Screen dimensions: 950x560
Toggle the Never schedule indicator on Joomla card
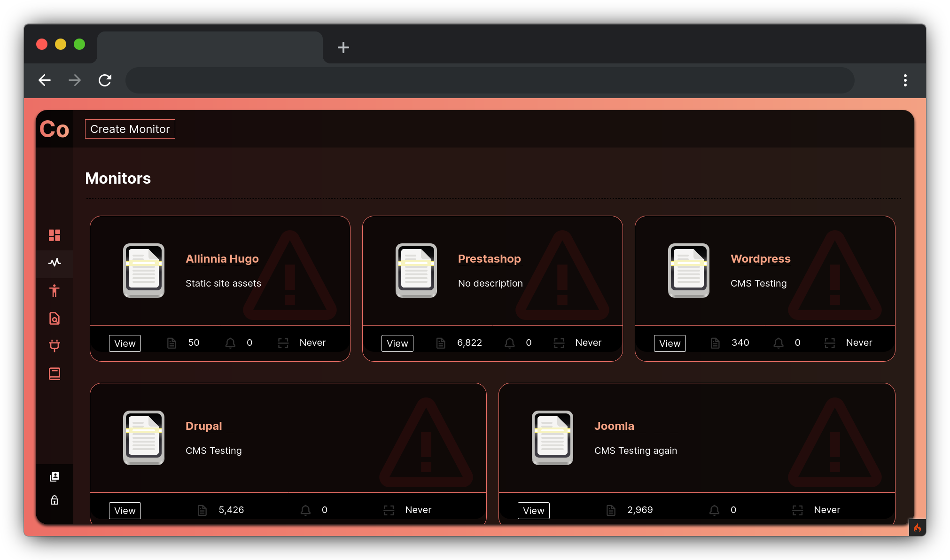[798, 510]
